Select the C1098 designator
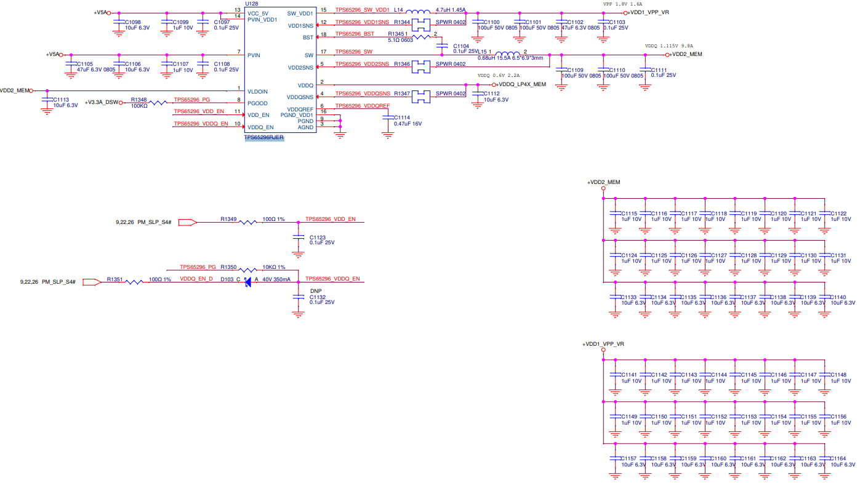 click(x=133, y=22)
